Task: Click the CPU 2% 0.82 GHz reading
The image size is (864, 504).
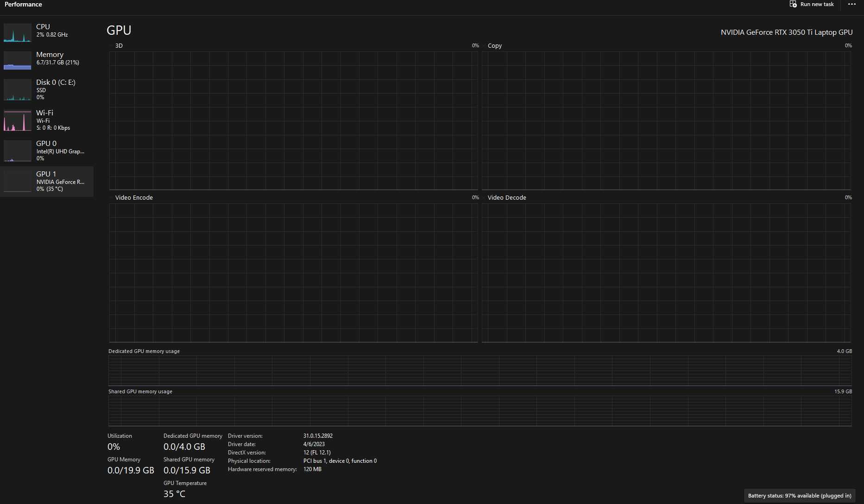Action: coord(52,35)
